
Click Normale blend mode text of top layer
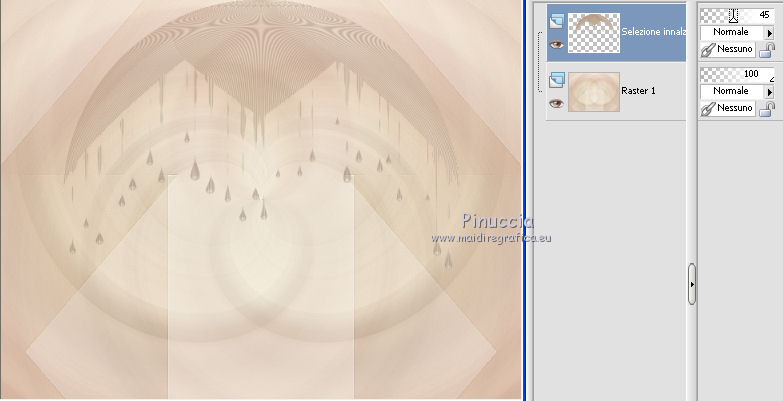click(731, 32)
